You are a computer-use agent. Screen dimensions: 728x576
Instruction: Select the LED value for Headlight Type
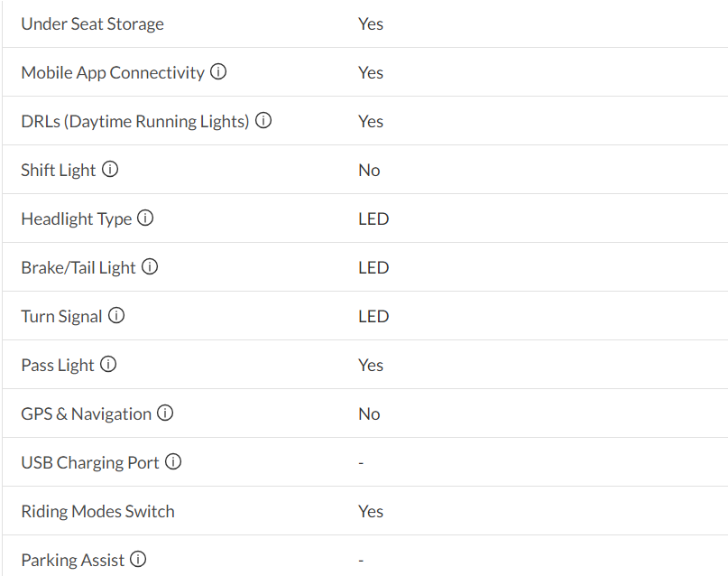373,218
